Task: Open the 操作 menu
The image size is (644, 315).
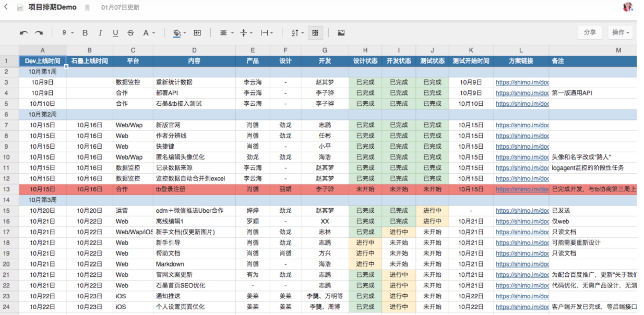Action: click(x=620, y=33)
